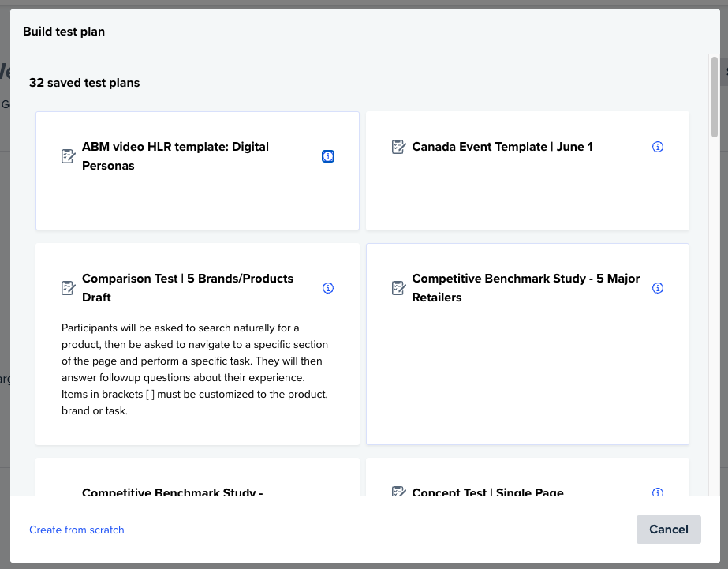
Task: Select Concept Test | Single Page title
Action: click(x=487, y=492)
